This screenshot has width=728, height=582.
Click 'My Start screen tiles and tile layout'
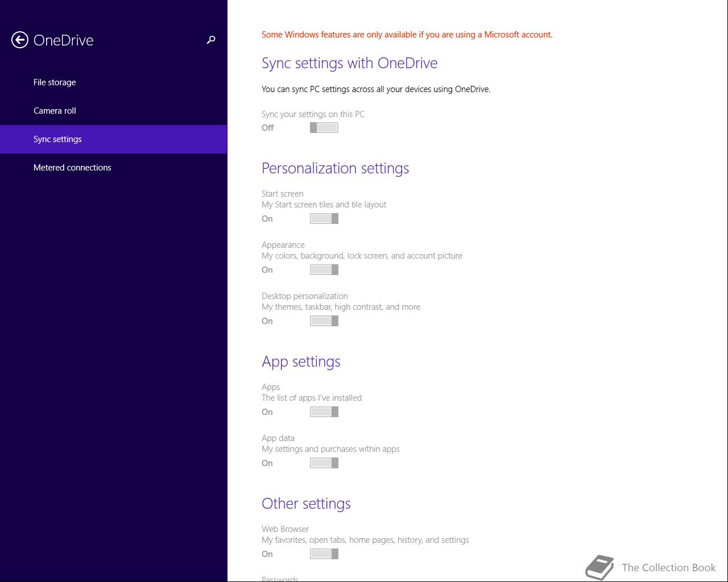(324, 205)
